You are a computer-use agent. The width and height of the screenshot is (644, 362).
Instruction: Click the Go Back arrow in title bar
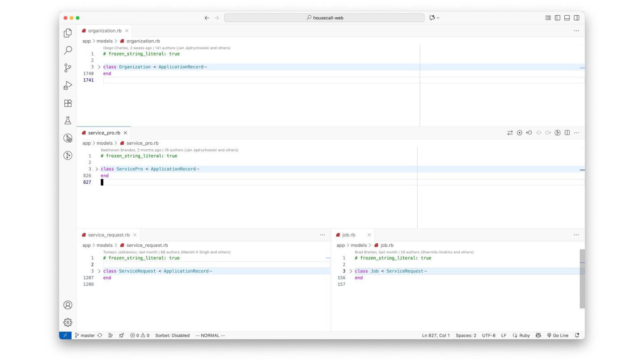click(x=207, y=18)
